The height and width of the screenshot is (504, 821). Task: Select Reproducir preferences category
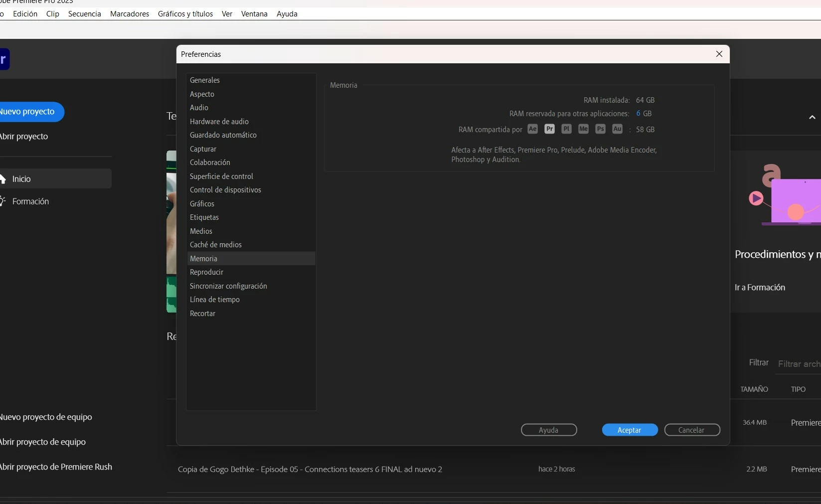pos(251,272)
